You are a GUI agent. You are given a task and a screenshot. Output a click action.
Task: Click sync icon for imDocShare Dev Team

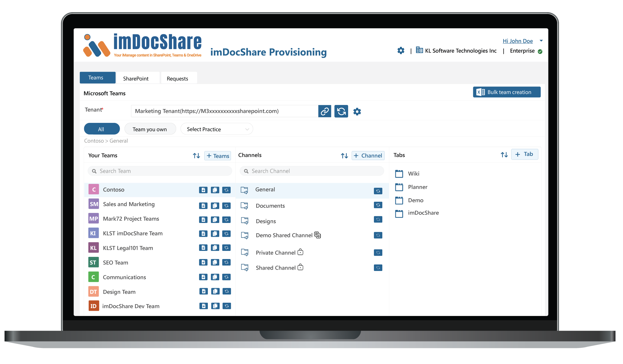(x=227, y=306)
